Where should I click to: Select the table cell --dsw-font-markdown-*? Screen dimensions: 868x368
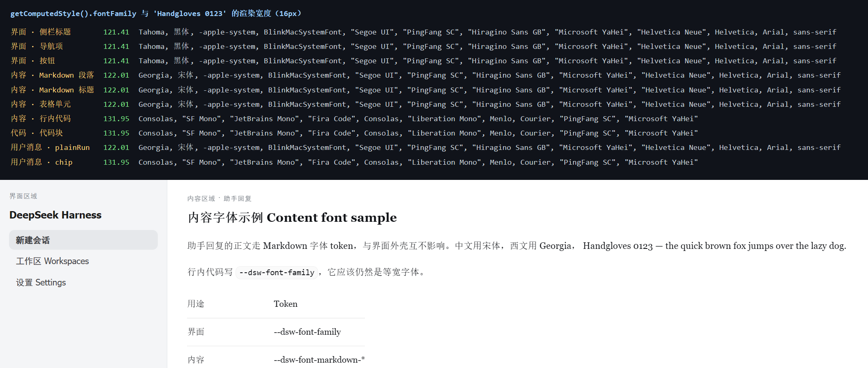pyautogui.click(x=319, y=360)
